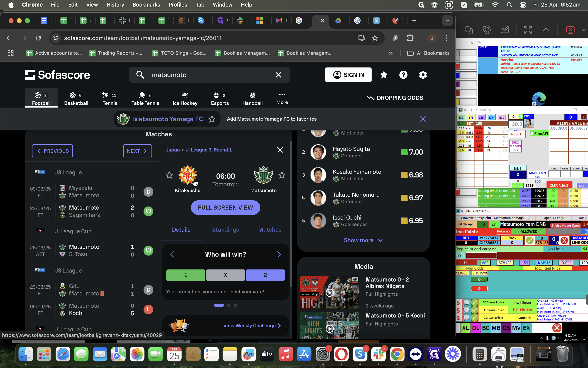
Task: Go to PREVIOUS matches
Action: [x=52, y=151]
